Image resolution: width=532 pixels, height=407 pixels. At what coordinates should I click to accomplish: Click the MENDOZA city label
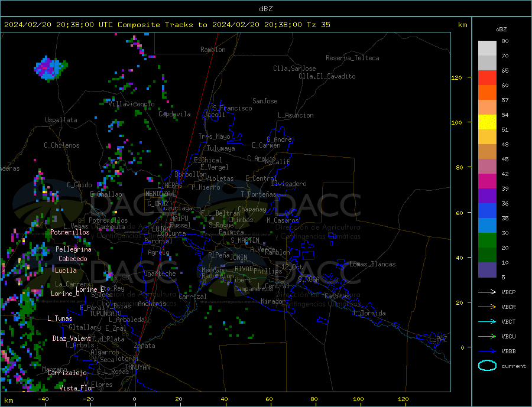[x=158, y=194]
